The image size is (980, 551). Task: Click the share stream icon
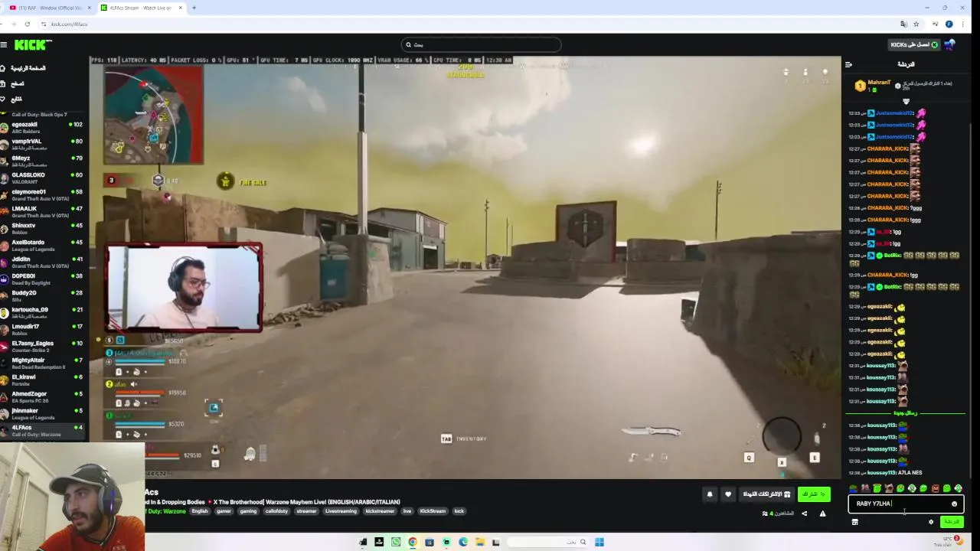click(804, 514)
